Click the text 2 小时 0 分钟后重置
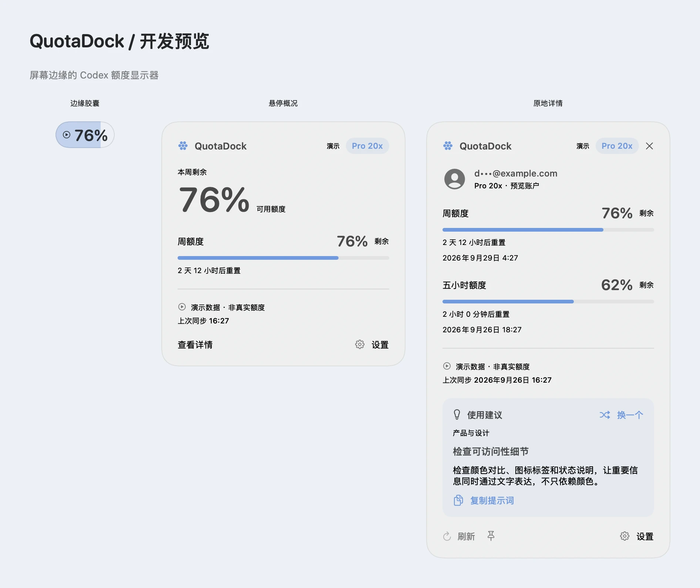The image size is (700, 588). (476, 314)
